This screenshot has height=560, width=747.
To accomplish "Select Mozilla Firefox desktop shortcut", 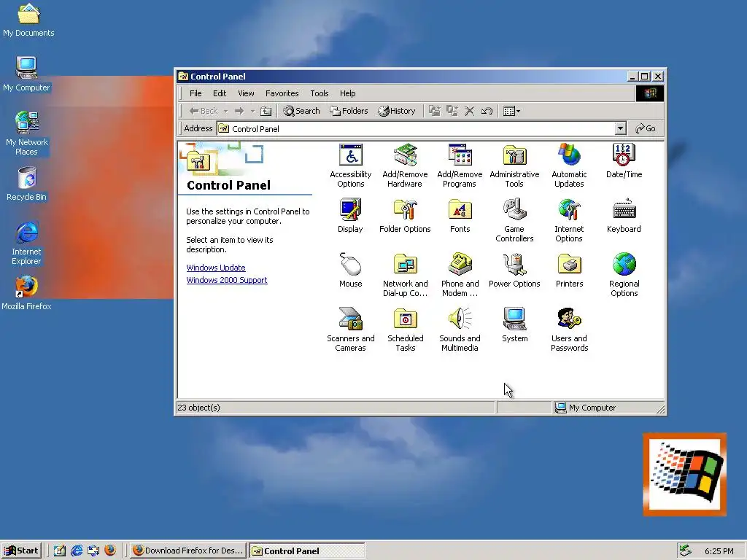I will point(27,293).
